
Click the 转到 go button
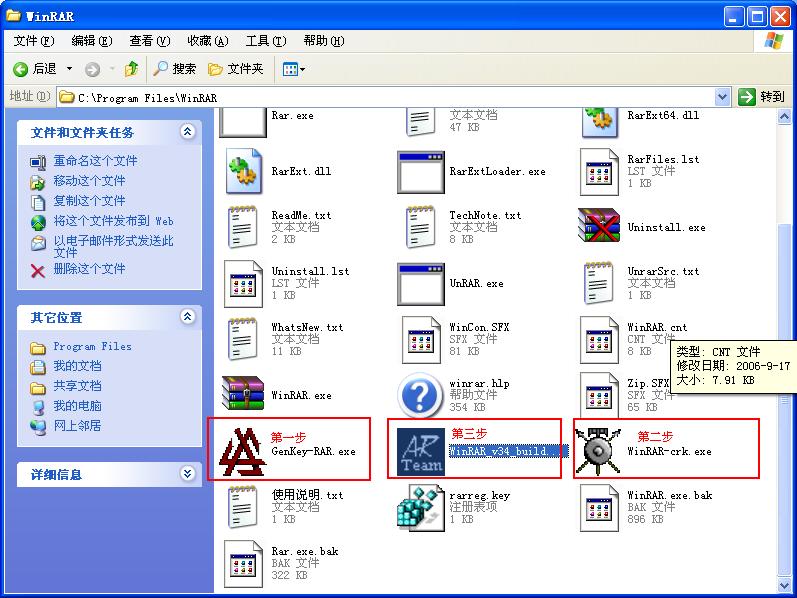tap(761, 97)
